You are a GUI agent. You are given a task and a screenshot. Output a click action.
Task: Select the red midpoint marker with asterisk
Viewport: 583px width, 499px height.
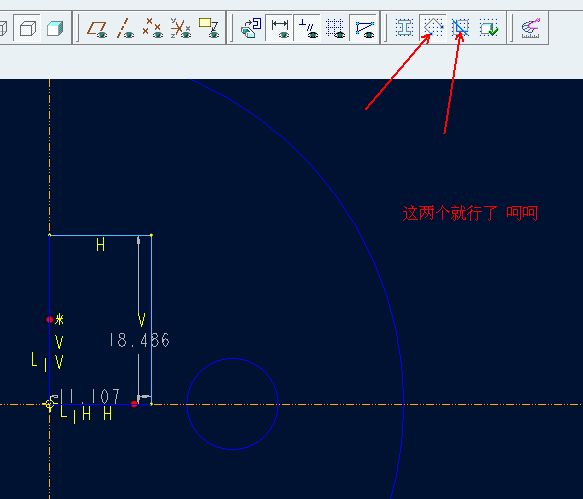click(x=50, y=319)
